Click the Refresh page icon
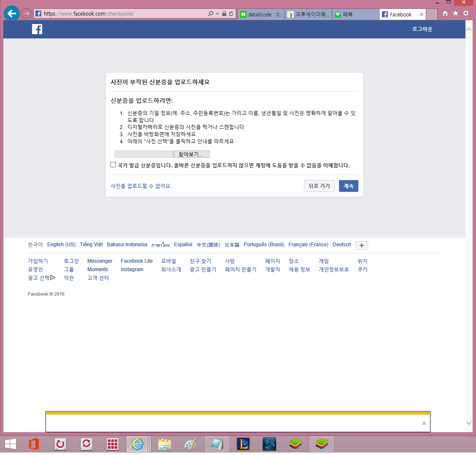Screen dimensions: 476x455 click(x=231, y=13)
